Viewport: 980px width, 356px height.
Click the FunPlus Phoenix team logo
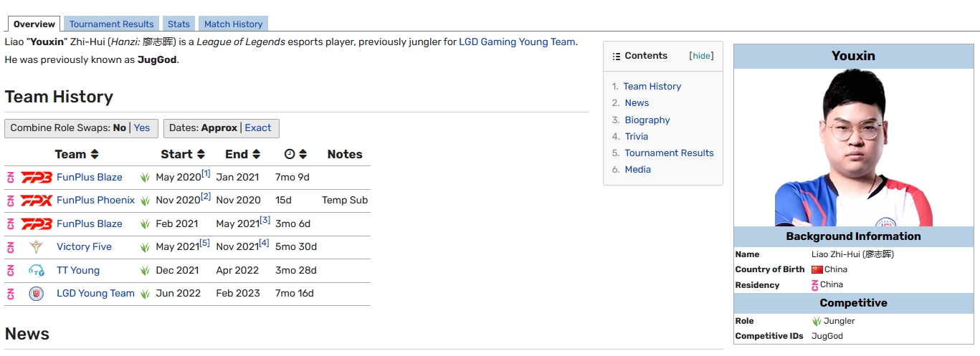(36, 201)
